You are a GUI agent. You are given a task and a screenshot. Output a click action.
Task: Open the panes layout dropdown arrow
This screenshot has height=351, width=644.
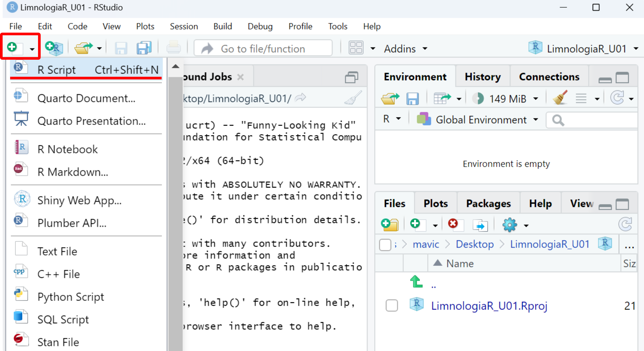(x=372, y=48)
